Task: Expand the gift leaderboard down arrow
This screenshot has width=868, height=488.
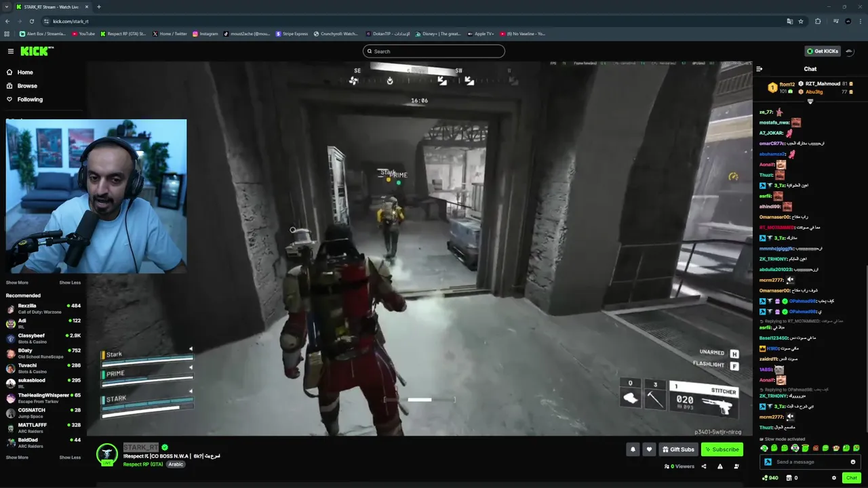Action: tap(810, 101)
